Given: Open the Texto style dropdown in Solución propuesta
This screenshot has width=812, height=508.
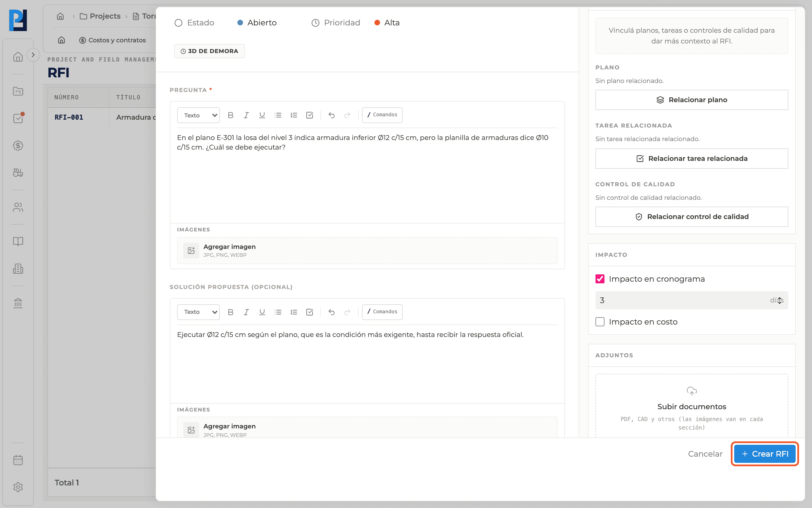Looking at the screenshot, I should pos(198,312).
